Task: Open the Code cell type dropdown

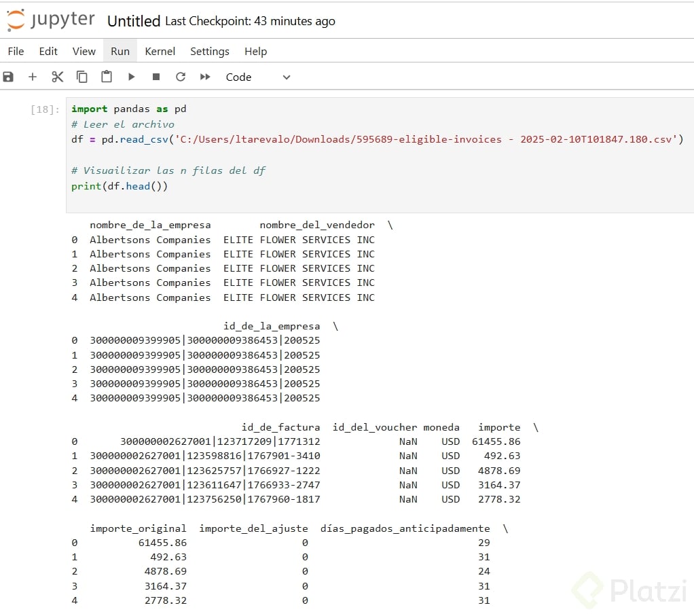Action: 258,77
